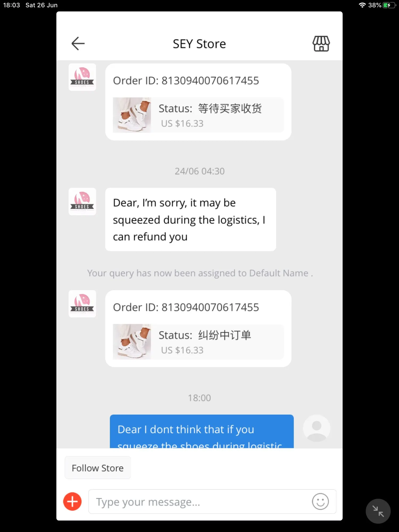Tap the back arrow in header
The image size is (399, 532).
point(78,44)
